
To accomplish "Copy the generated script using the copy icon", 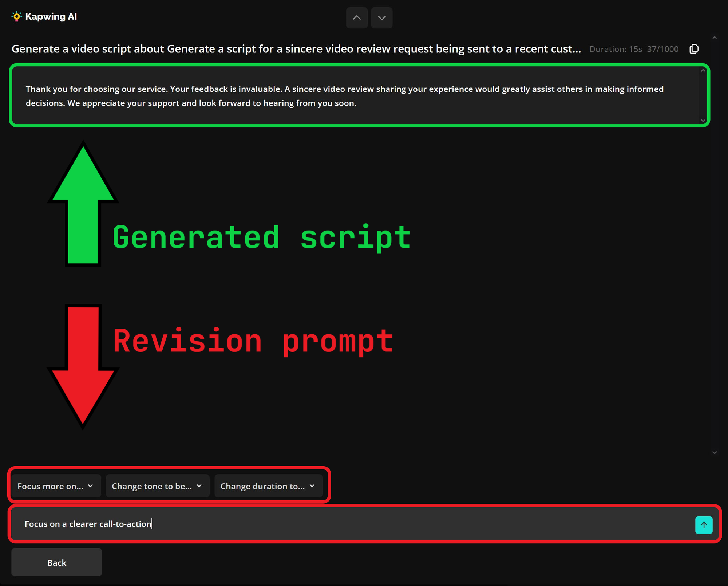I will (x=694, y=48).
